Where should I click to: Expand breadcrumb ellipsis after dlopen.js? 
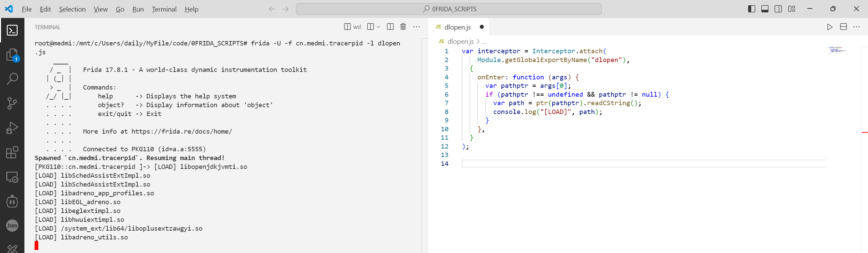tap(485, 42)
